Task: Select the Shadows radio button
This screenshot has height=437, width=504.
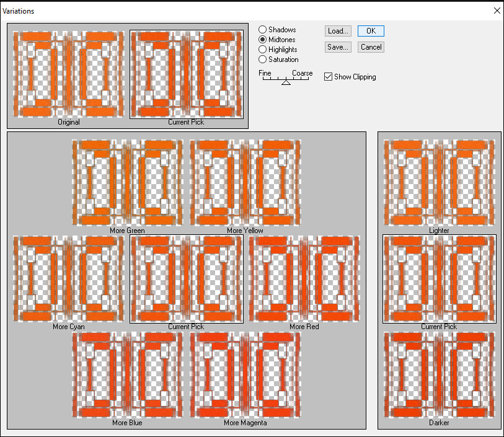Action: tap(263, 30)
